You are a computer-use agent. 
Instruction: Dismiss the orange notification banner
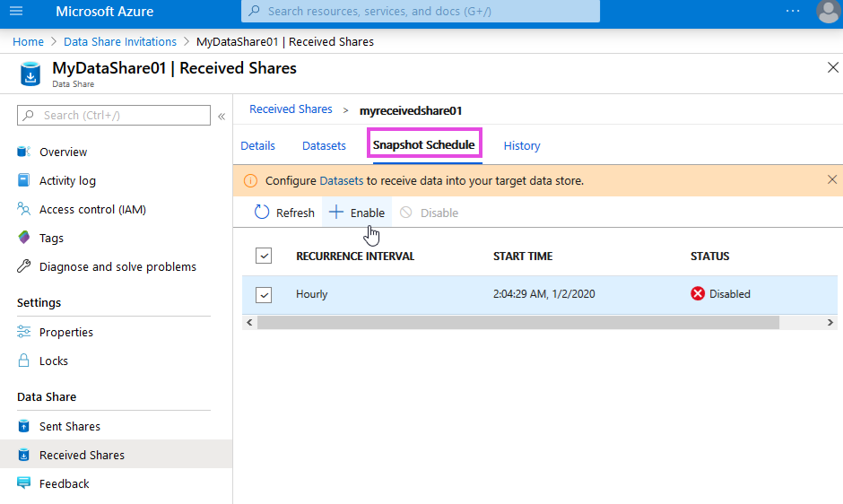point(831,179)
